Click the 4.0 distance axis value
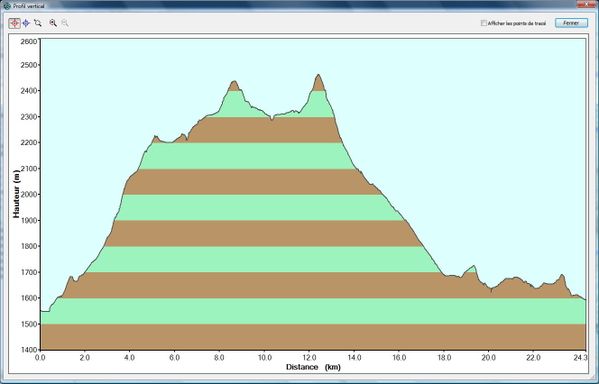This screenshot has height=384, width=599. click(x=130, y=358)
